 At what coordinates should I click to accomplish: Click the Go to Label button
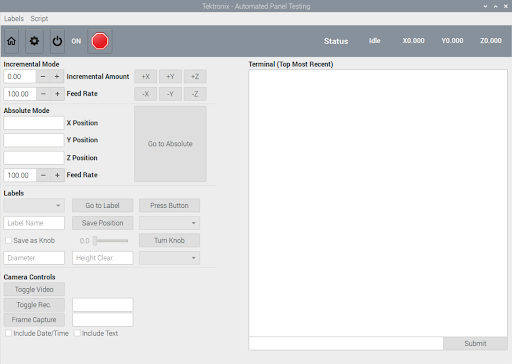[x=102, y=205]
